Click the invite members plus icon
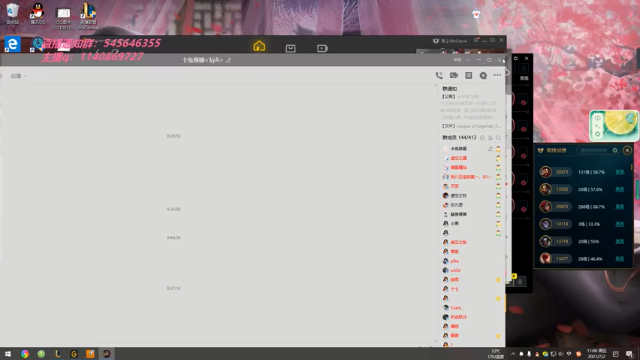Screen dimensions: 640x360 tap(483, 76)
